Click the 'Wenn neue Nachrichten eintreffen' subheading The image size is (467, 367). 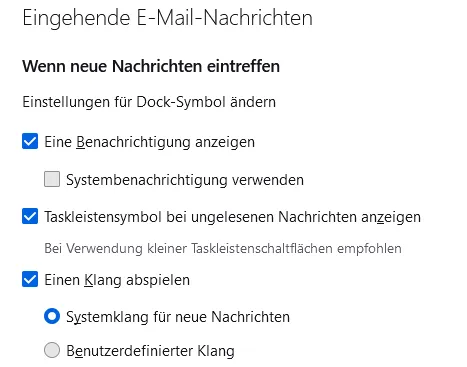pyautogui.click(x=151, y=66)
